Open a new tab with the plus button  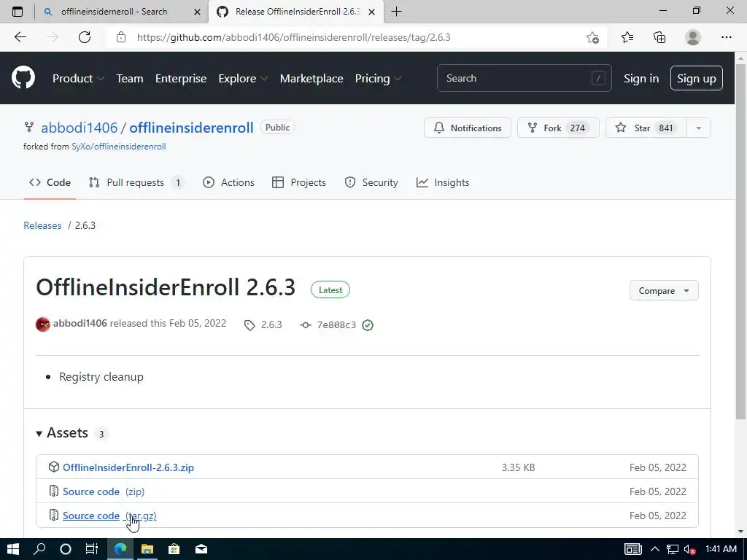click(x=396, y=12)
